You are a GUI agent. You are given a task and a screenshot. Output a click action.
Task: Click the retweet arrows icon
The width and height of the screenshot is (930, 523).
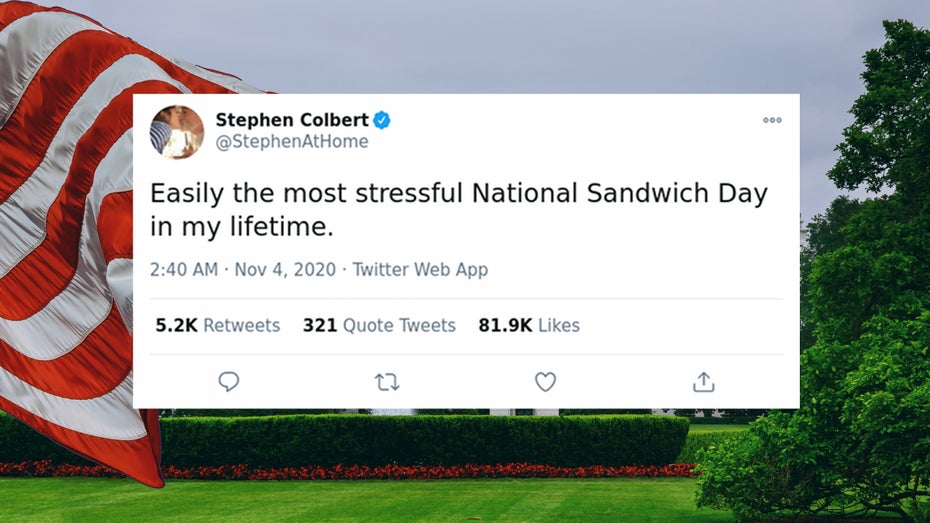click(x=387, y=381)
